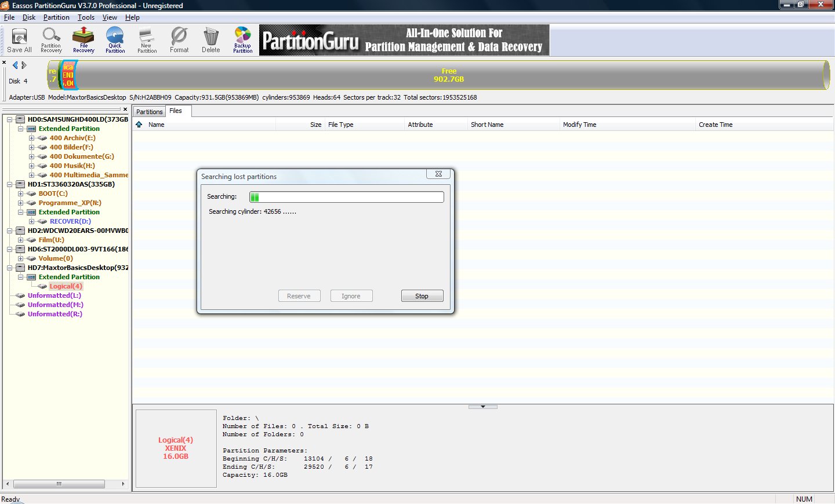Sort file list by Size column
This screenshot has width=835, height=504.
(x=300, y=125)
